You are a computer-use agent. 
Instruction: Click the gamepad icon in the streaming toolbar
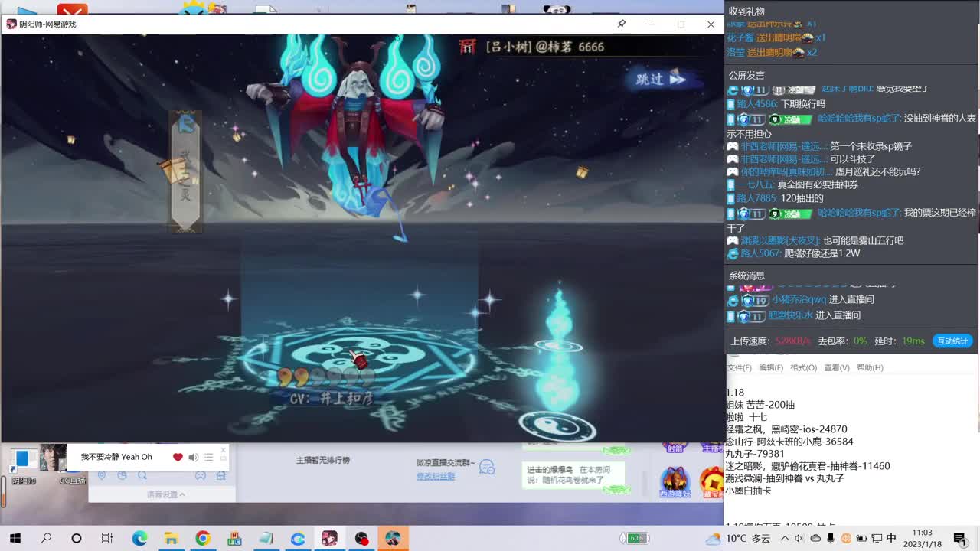(x=200, y=475)
